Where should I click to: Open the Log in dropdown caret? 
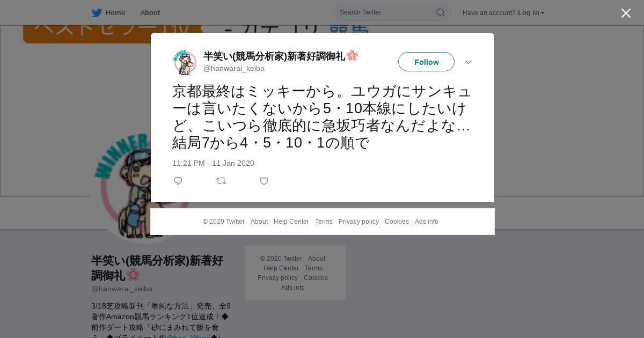click(x=543, y=13)
